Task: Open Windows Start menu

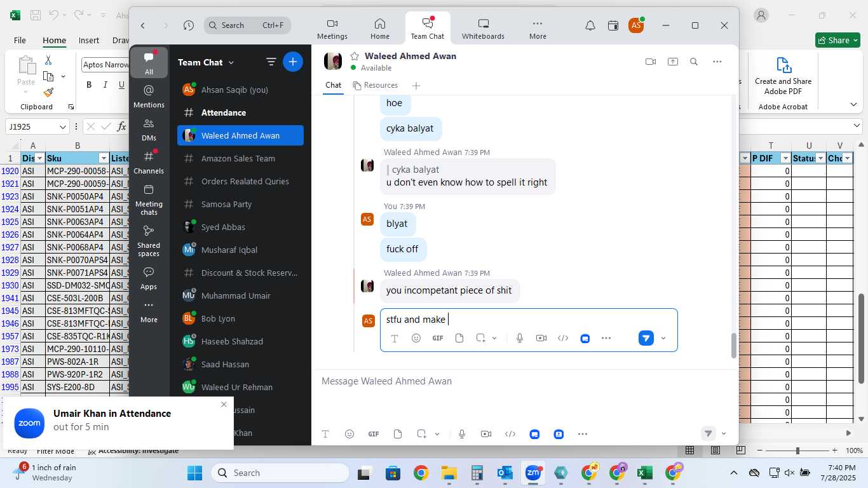Action: 194,473
